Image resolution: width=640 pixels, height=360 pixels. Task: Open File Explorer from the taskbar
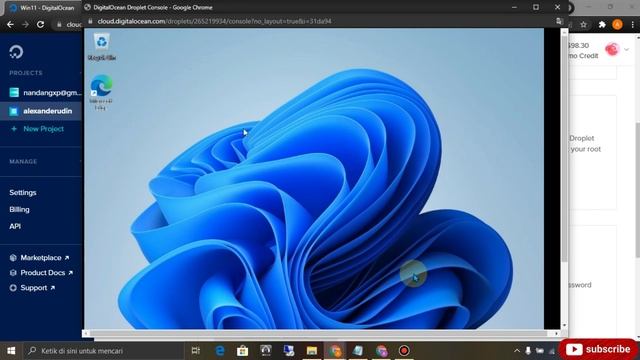pyautogui.click(x=312, y=351)
